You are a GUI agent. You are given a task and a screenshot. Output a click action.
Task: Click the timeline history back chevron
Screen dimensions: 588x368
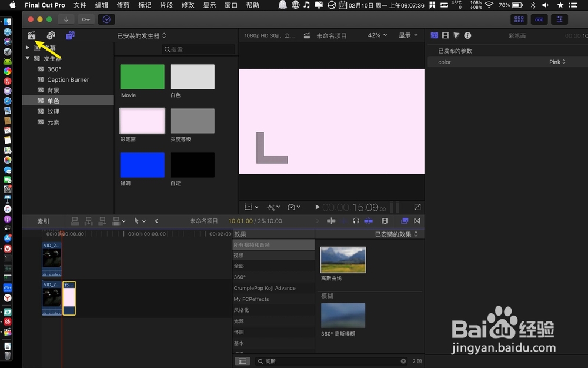pyautogui.click(x=156, y=221)
